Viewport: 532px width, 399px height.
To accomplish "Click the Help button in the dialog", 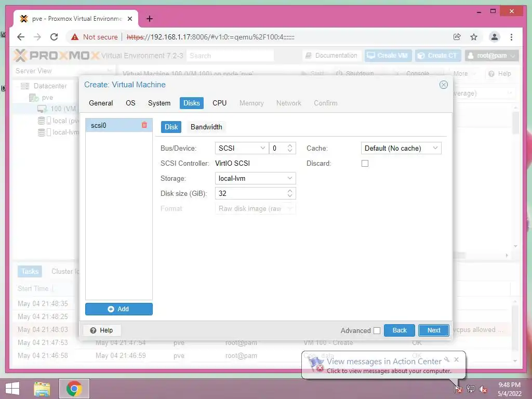I will click(101, 330).
